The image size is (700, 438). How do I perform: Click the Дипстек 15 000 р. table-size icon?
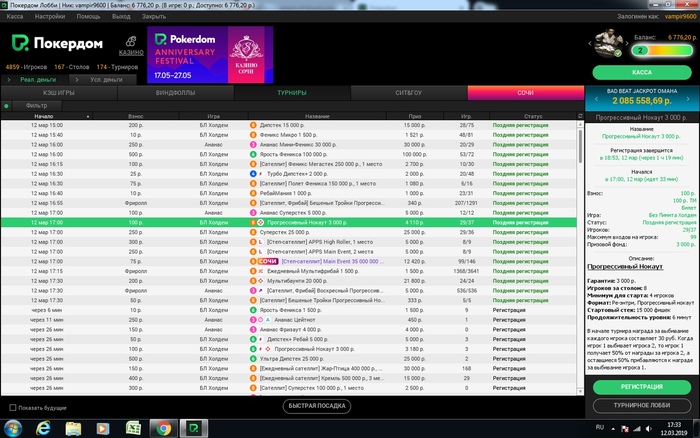pos(253,125)
